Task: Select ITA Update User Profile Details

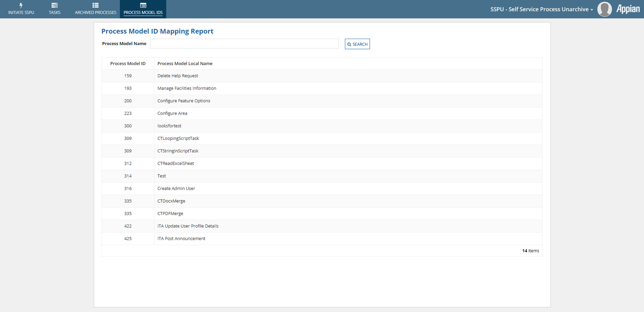Action: [x=188, y=226]
